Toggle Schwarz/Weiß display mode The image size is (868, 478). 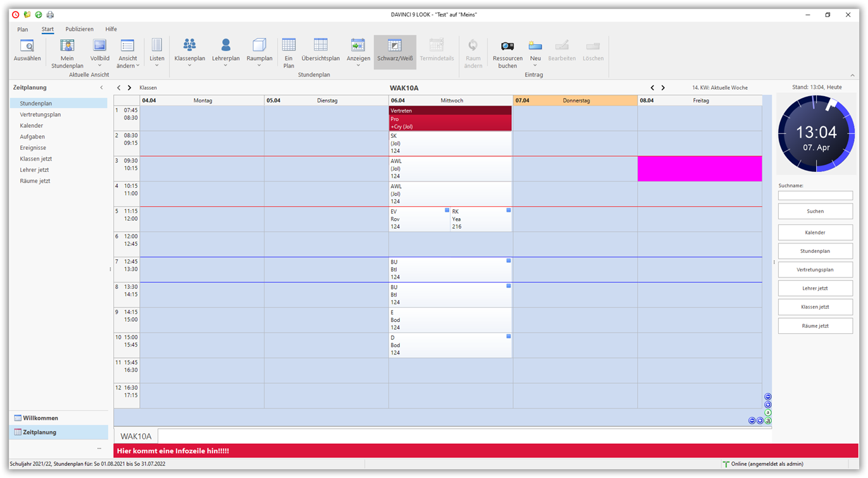click(x=395, y=51)
